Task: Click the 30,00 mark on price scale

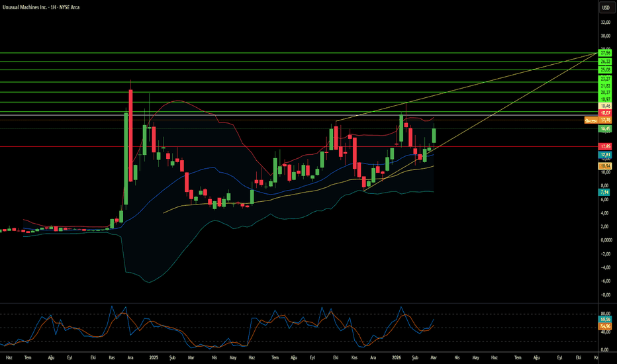Action: pyautogui.click(x=605, y=36)
